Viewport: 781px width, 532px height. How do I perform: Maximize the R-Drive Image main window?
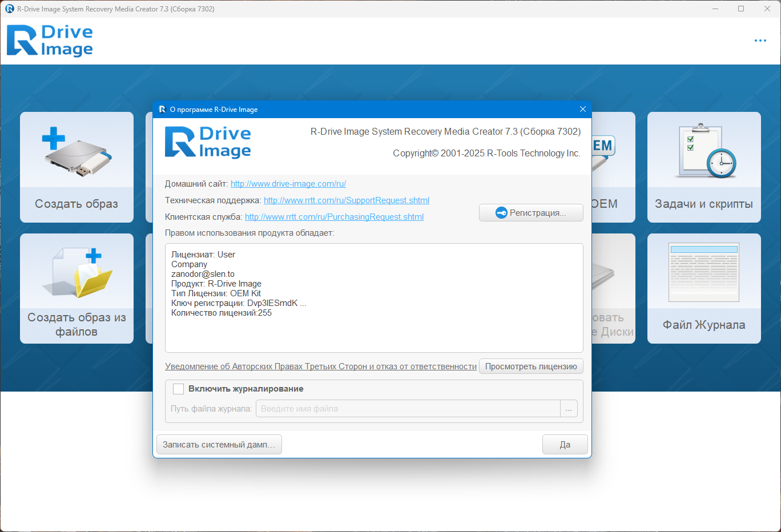741,9
